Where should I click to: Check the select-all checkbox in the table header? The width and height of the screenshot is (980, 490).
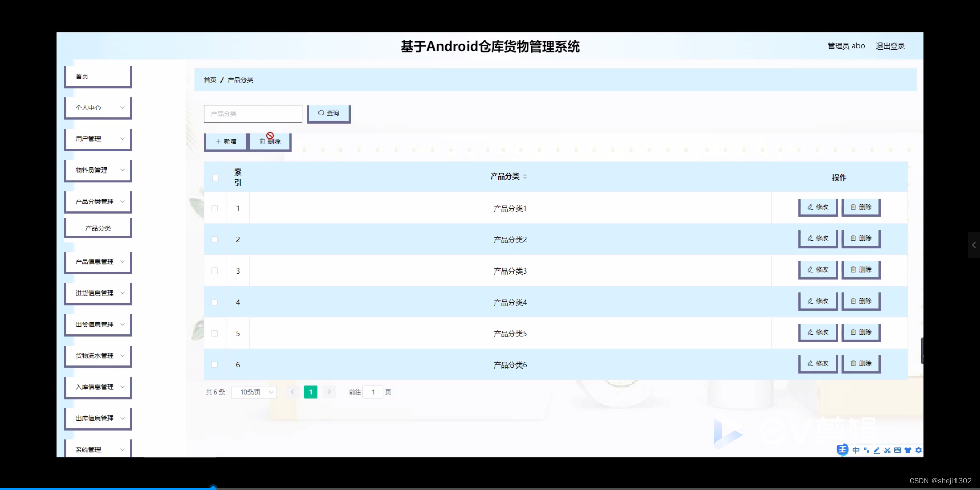[215, 177]
